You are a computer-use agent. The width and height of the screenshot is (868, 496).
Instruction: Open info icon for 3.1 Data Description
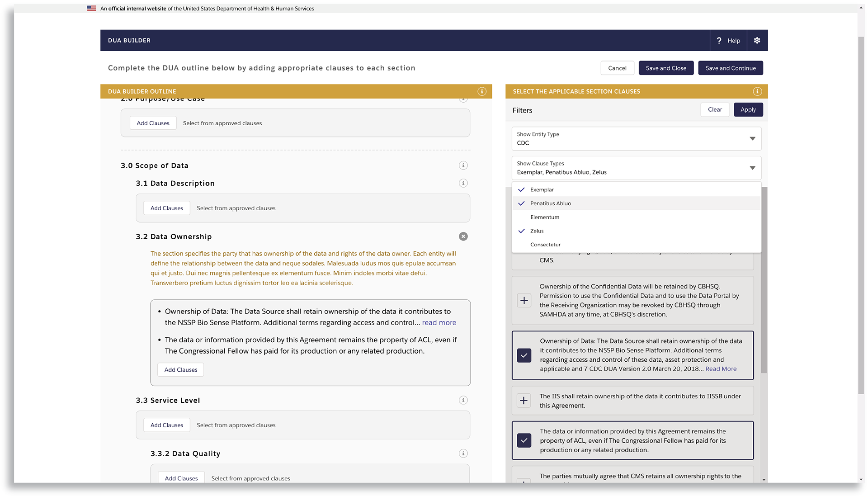pos(463,183)
